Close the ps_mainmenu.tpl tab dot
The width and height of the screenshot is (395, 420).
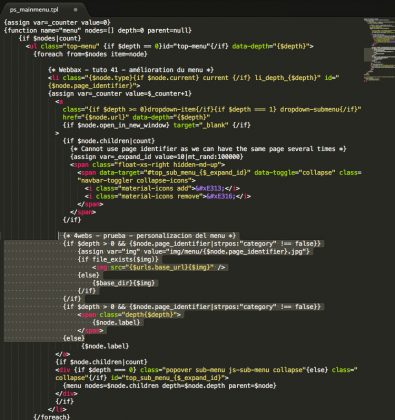click(x=75, y=10)
